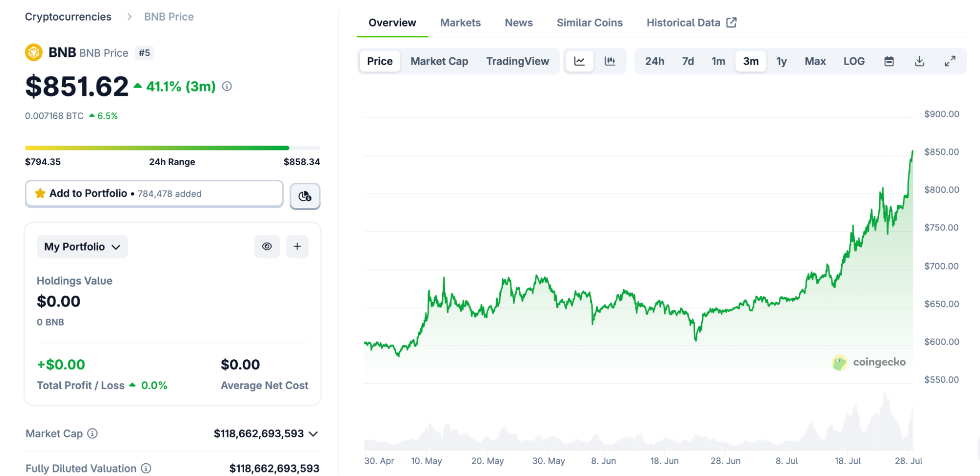The height and width of the screenshot is (476, 980).
Task: Click the $794.35 24h low value
Action: tap(43, 162)
